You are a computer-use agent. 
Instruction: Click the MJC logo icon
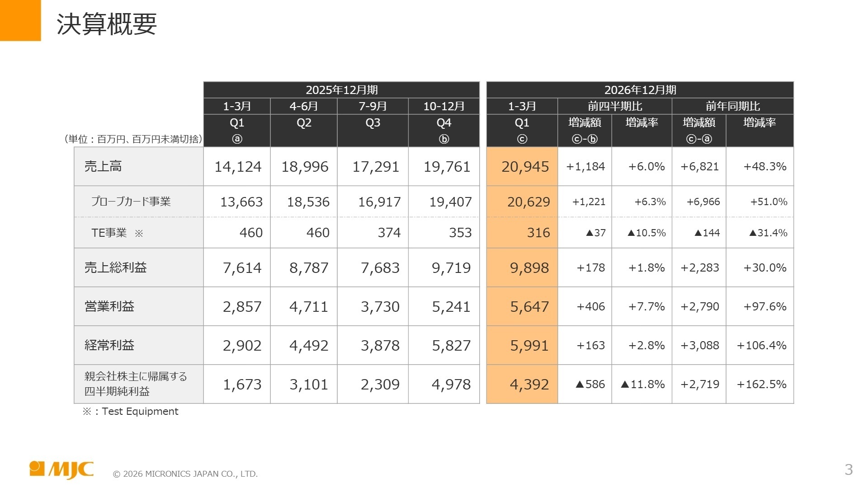[61, 470]
